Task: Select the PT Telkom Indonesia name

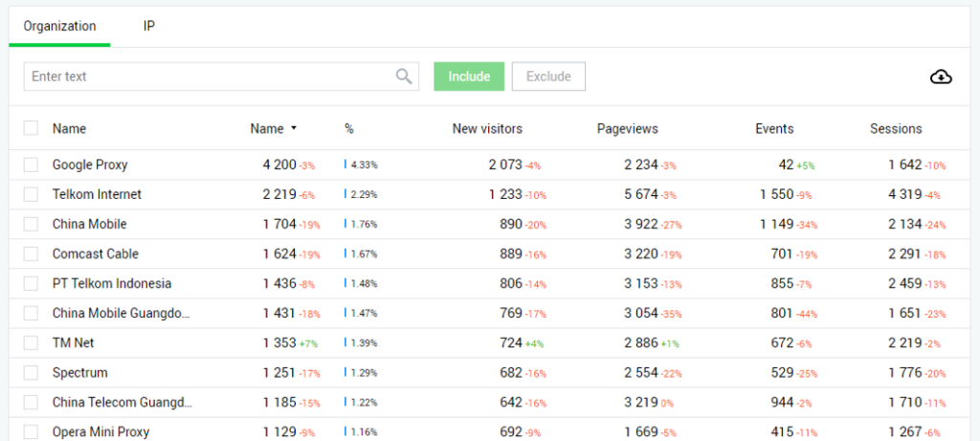Action: coord(112,283)
